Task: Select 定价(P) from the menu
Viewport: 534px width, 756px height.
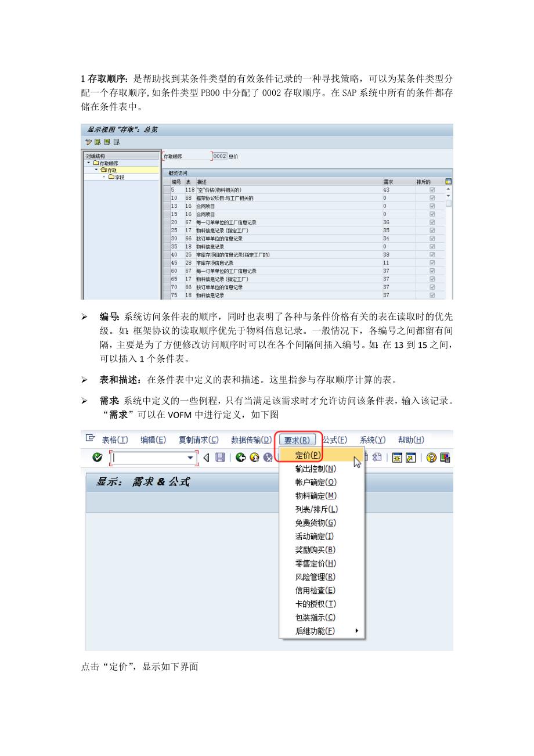Action: click(308, 455)
